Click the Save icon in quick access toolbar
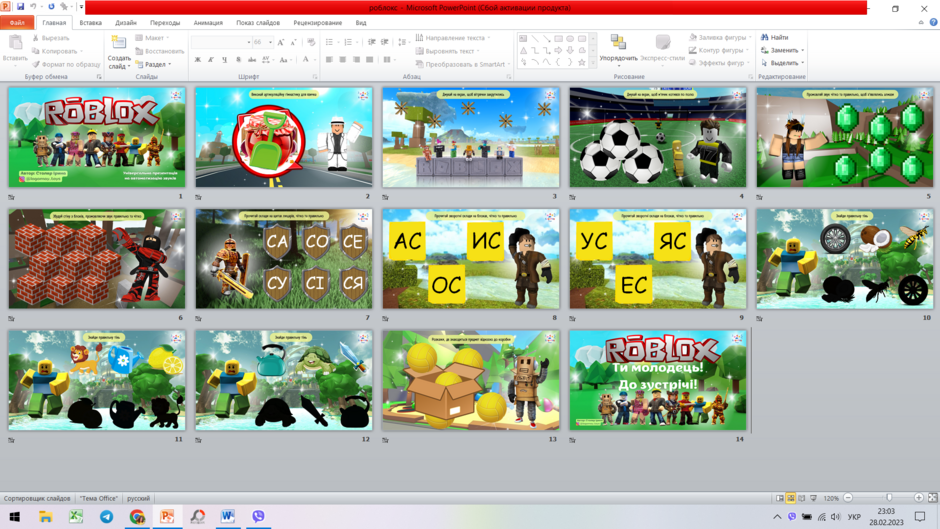The image size is (940, 529). (20, 7)
